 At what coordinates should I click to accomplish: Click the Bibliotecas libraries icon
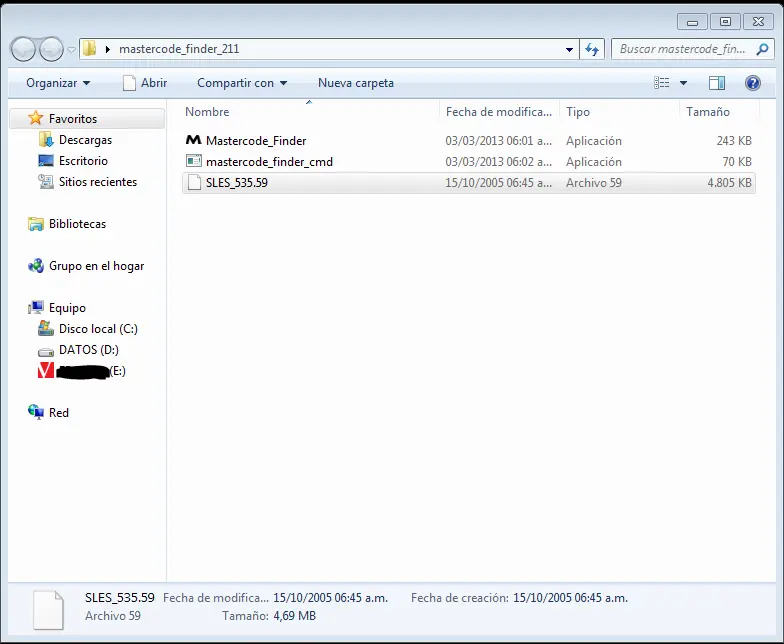tap(36, 224)
